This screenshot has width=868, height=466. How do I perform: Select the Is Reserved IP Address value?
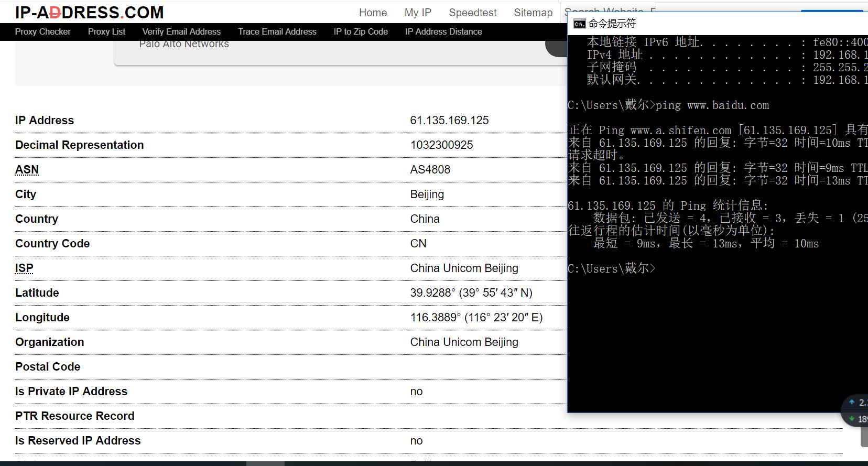point(416,440)
